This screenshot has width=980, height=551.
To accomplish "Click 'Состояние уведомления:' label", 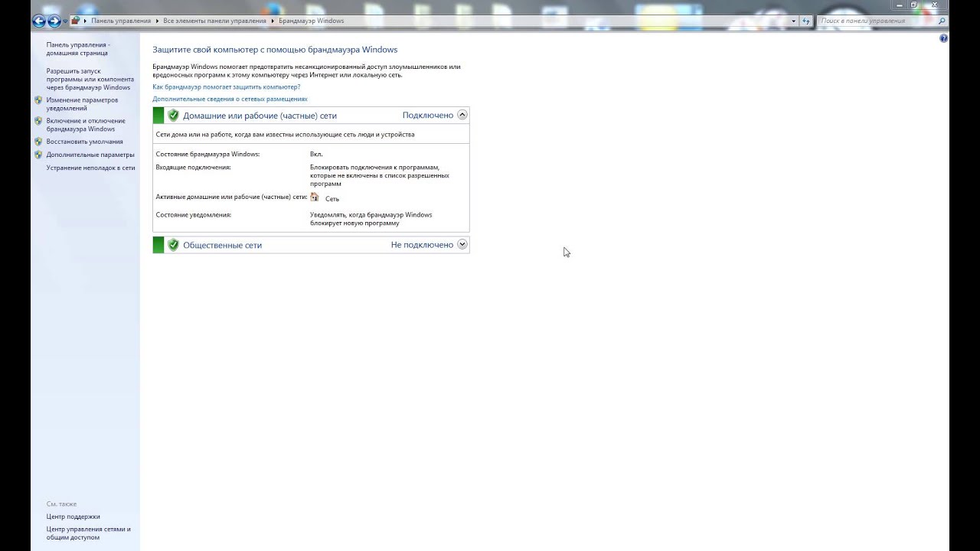I will tap(193, 215).
